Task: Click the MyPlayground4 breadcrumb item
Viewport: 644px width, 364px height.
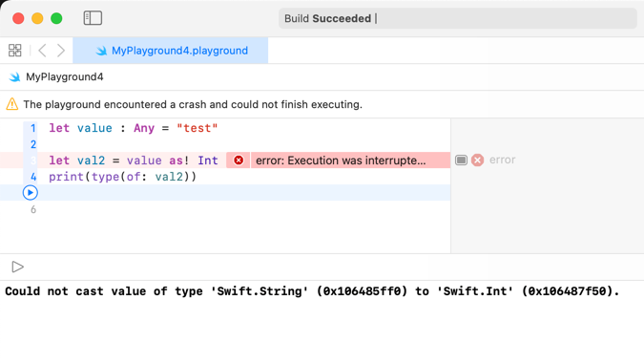Action: coord(65,77)
